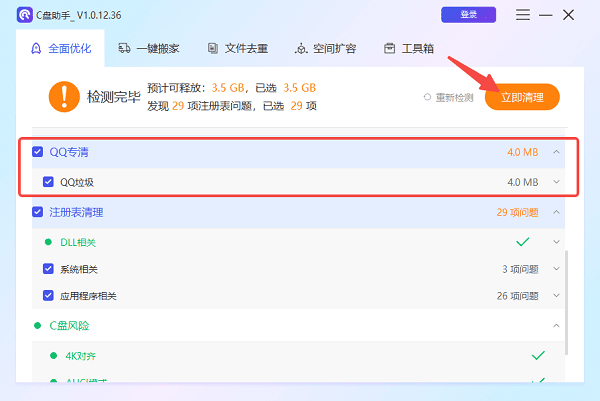
Task: Click the 立即清理 clean now button
Action: click(x=522, y=97)
